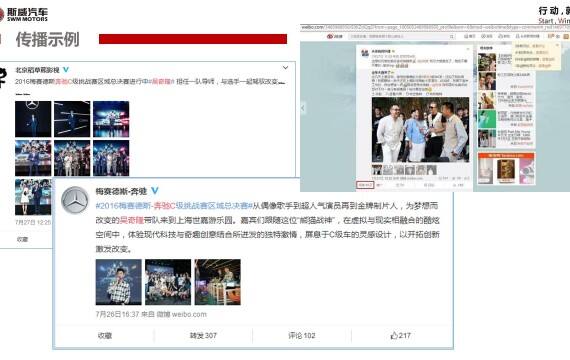Open second photo in 北京稻草熊影视 post
The width and height of the screenshot is (570, 360).
point(72,119)
